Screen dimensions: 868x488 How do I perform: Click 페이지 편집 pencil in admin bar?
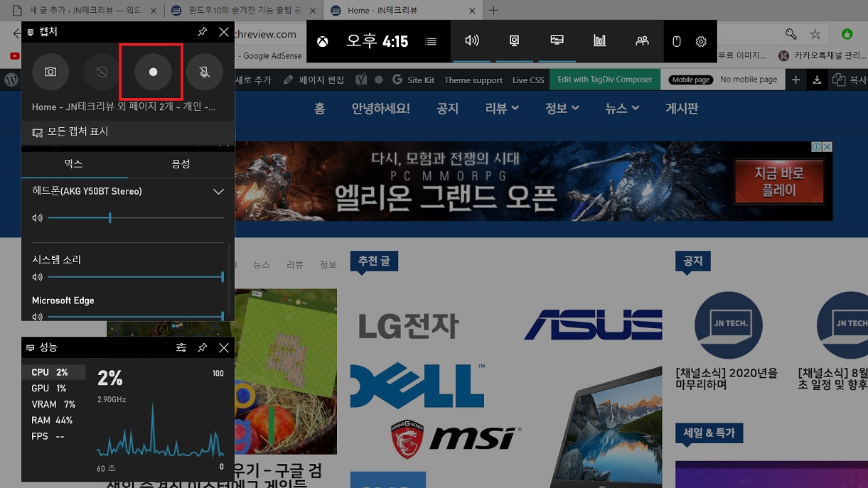pos(314,80)
